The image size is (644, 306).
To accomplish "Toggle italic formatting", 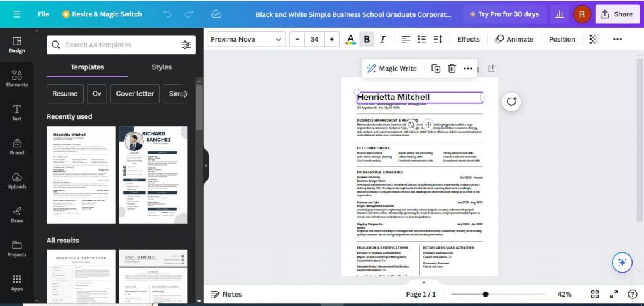I will click(x=382, y=39).
